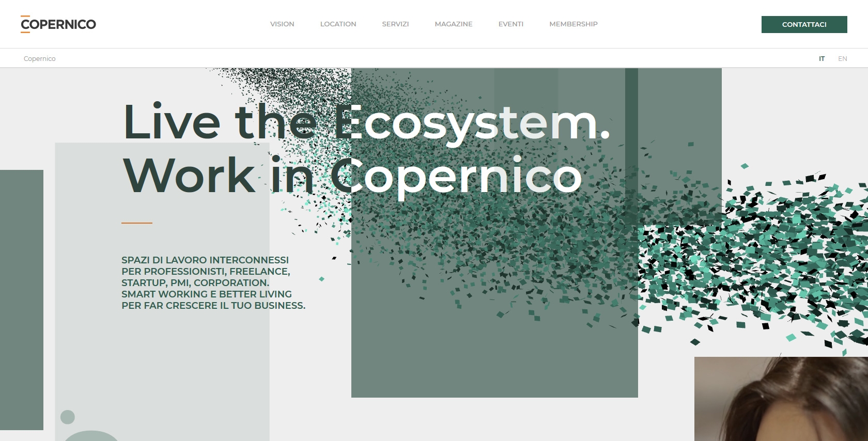Open the Location menu item
The height and width of the screenshot is (441, 868).
[338, 24]
